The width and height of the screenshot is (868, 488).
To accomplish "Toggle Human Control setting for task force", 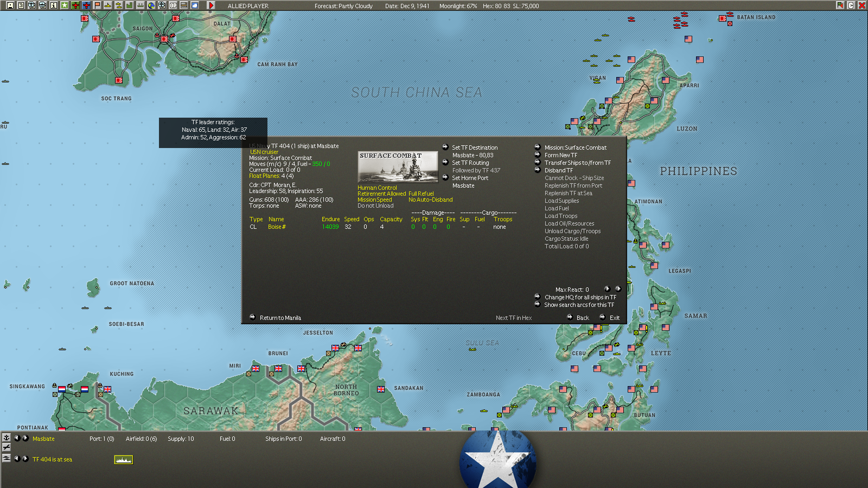I will point(377,188).
